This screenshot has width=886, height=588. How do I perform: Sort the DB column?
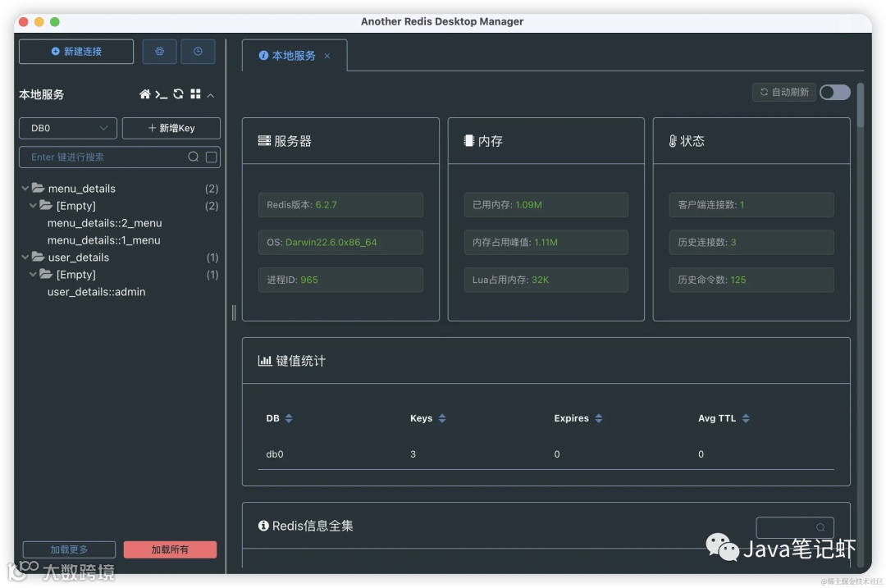click(x=289, y=418)
